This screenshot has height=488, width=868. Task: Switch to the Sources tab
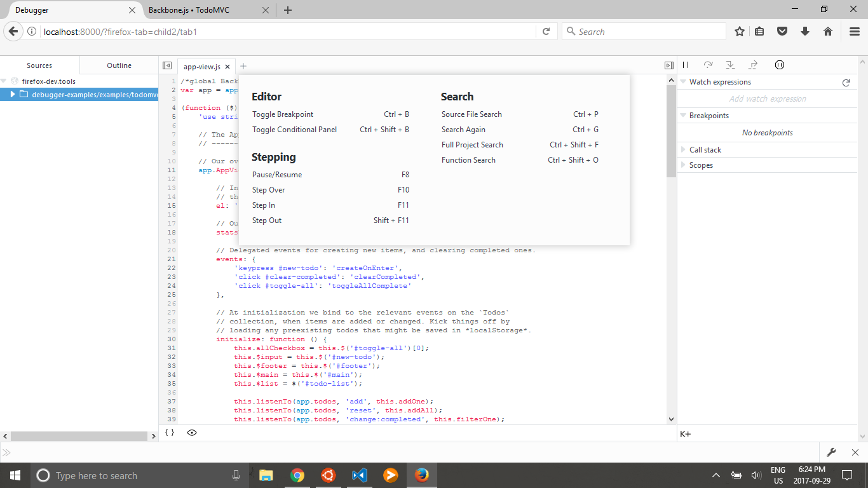(39, 65)
